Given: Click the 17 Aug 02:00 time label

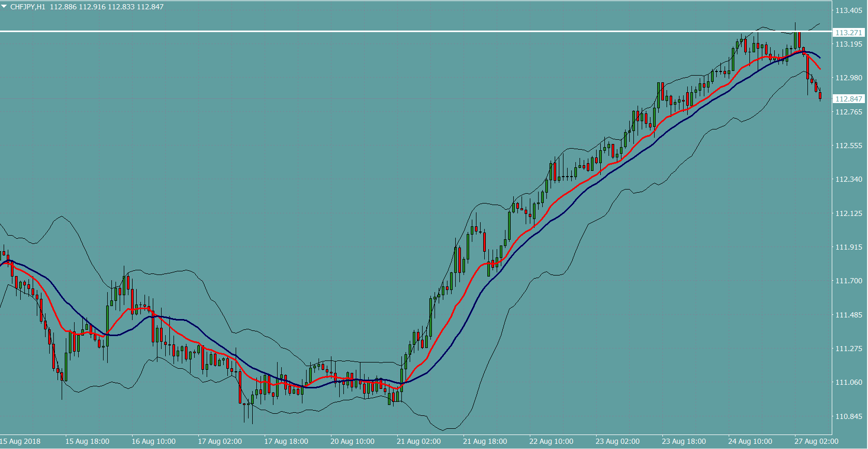Looking at the screenshot, I should 220,441.
